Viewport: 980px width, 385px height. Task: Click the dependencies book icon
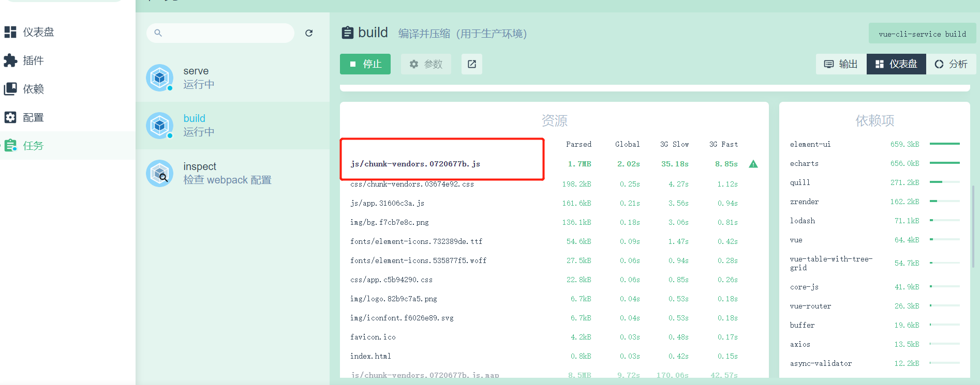coord(10,89)
